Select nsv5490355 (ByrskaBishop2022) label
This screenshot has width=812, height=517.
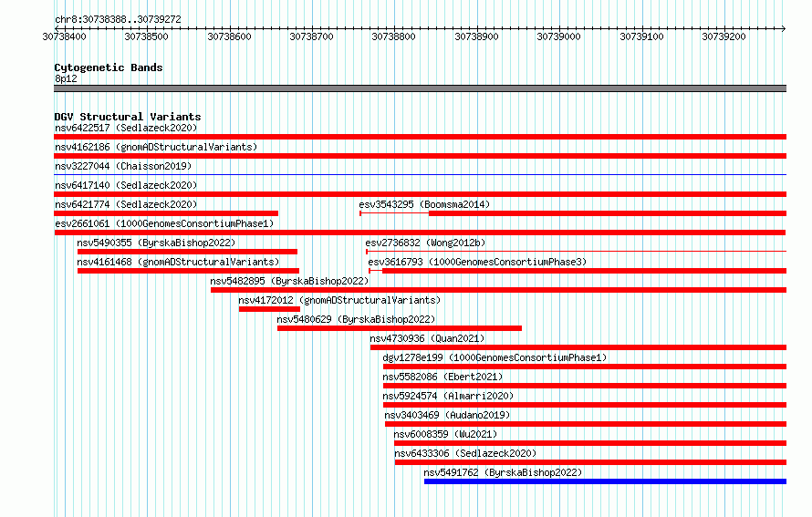click(x=156, y=243)
